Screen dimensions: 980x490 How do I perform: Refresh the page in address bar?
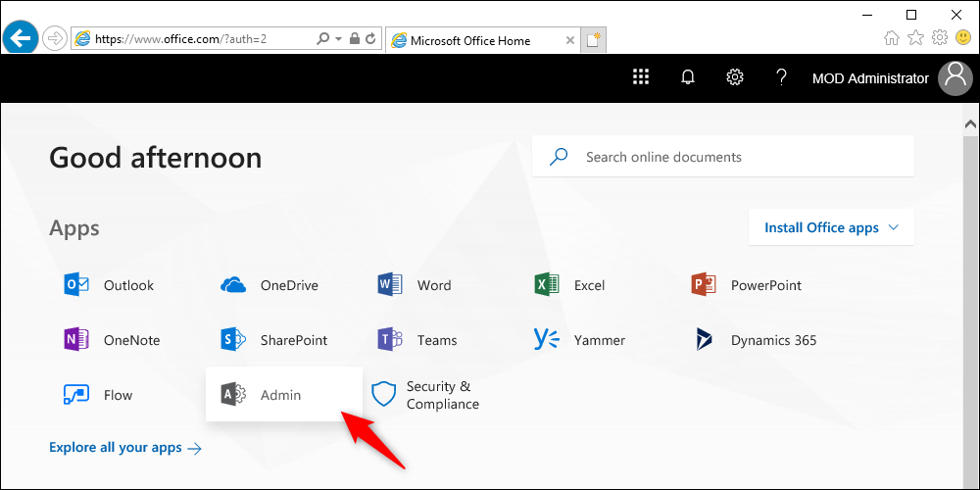[x=370, y=39]
